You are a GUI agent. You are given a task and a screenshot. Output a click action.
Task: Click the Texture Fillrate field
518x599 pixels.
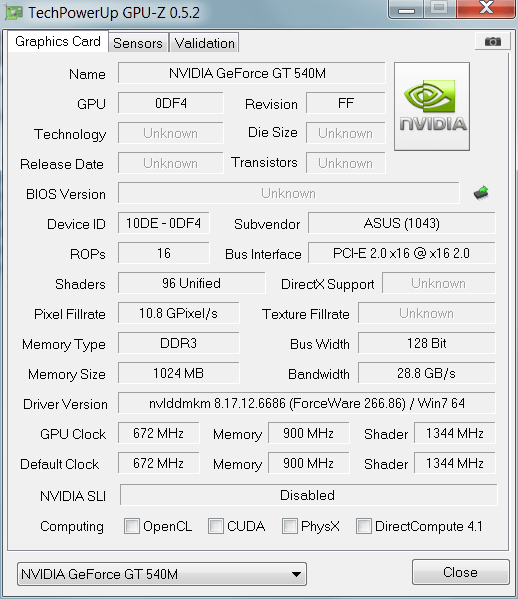tap(426, 313)
